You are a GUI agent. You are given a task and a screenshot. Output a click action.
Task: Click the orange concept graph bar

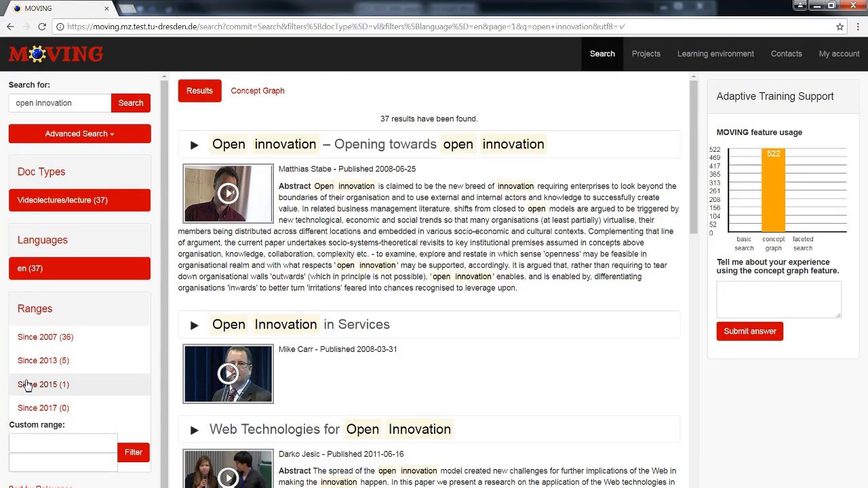click(773, 190)
